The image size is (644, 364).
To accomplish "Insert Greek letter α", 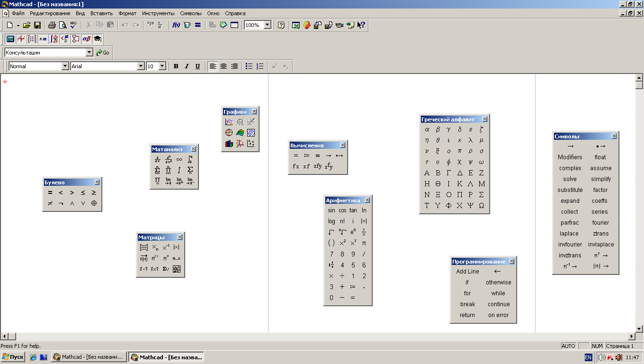I will click(x=427, y=129).
